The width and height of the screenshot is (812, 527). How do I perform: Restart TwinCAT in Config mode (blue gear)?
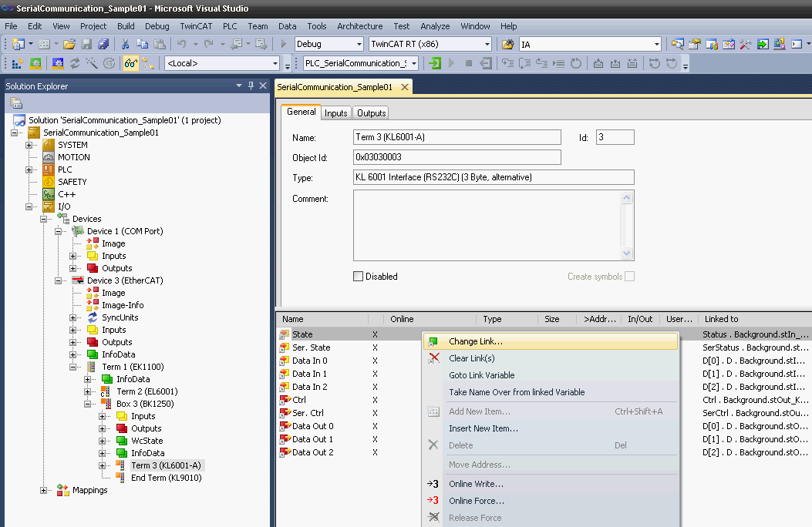coord(58,64)
